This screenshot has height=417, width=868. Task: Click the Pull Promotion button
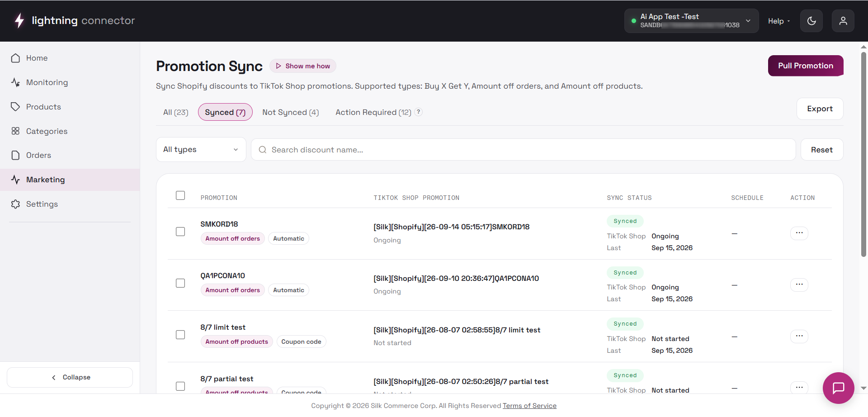(x=806, y=66)
